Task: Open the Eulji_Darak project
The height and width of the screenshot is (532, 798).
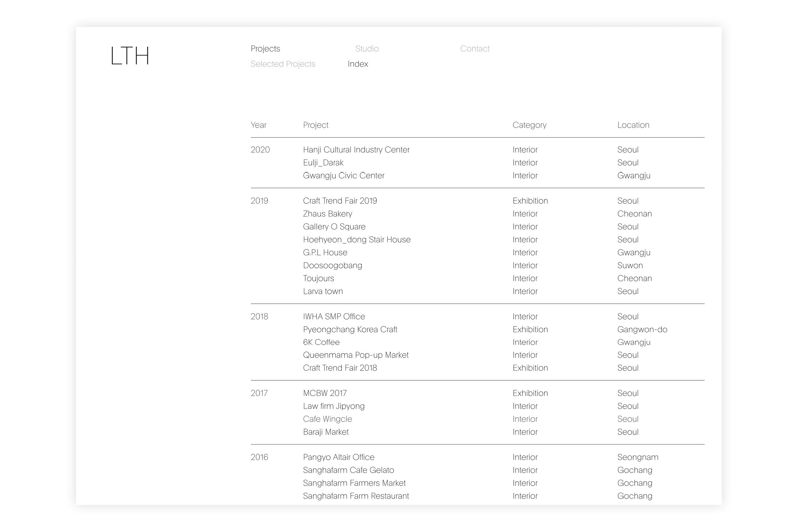Action: 323,163
